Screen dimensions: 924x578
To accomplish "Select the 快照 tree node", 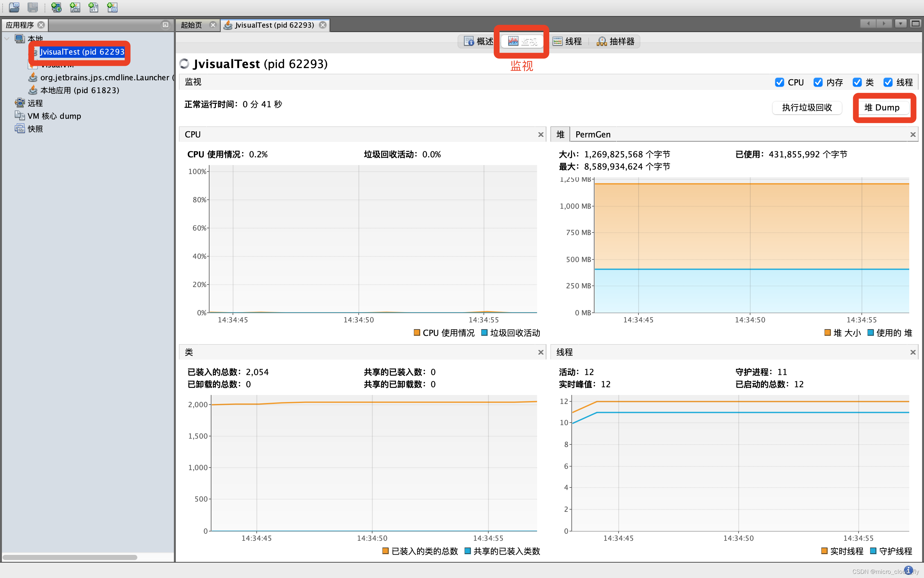I will coord(35,129).
